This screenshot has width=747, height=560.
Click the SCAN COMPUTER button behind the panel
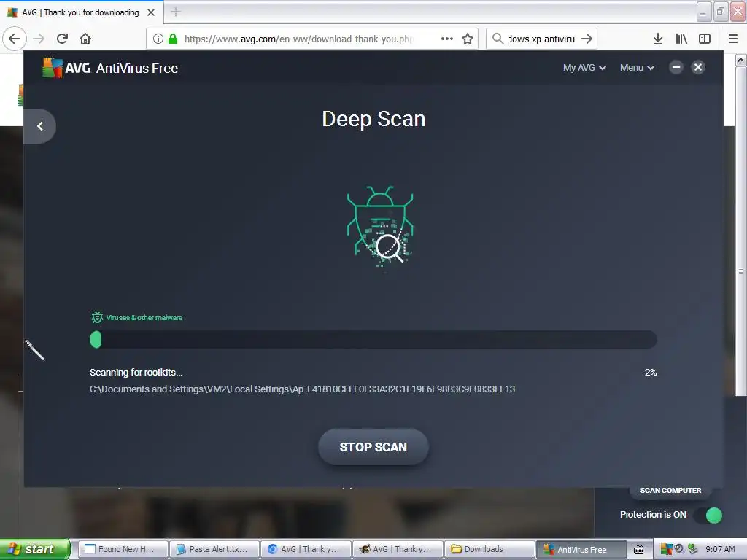670,491
